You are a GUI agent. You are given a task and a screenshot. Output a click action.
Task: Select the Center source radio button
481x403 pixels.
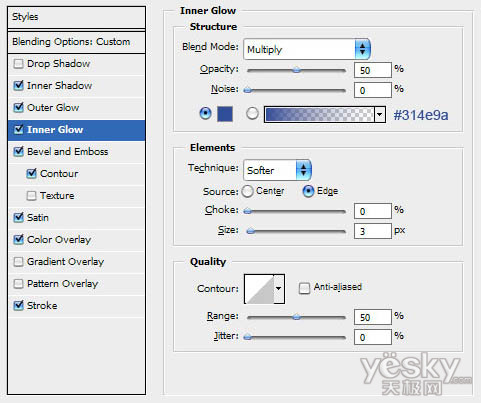247,191
